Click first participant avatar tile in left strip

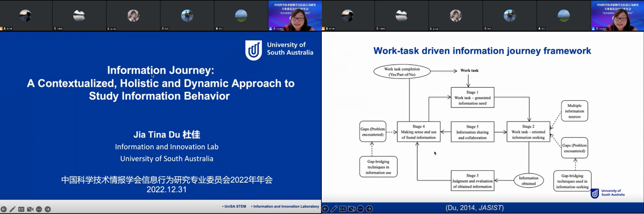tap(26, 16)
